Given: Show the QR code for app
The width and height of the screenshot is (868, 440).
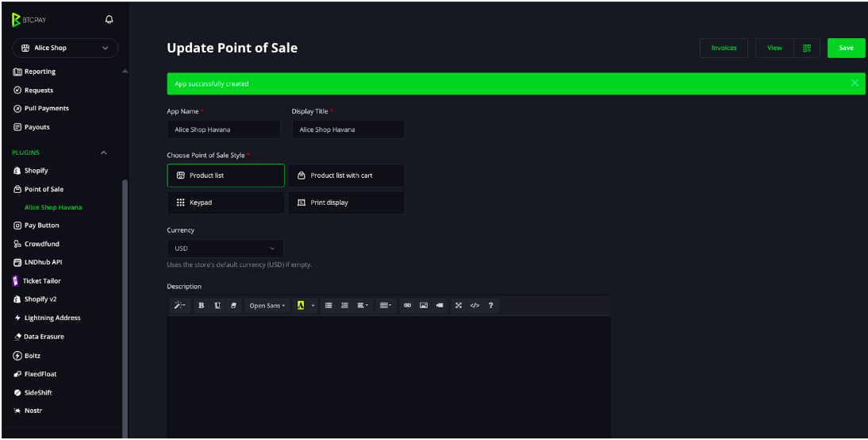Looking at the screenshot, I should (x=807, y=48).
